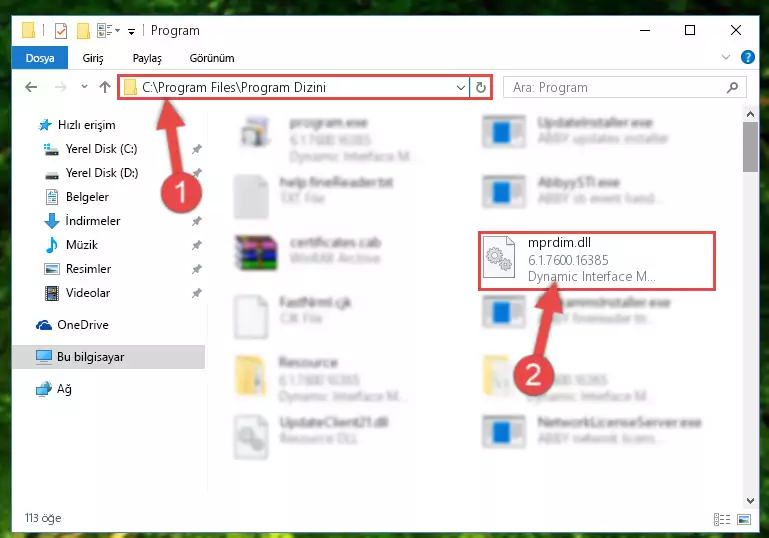The image size is (769, 538).
Task: Close the Program window
Action: click(735, 30)
